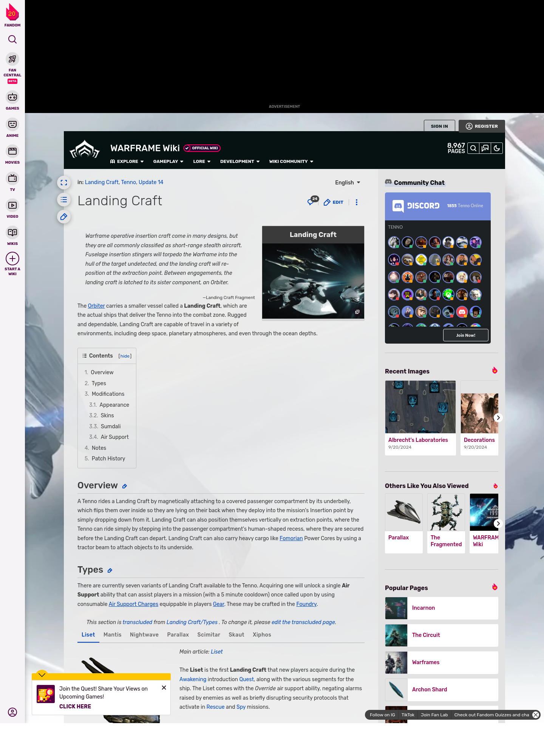Open the Fomorian link
The width and height of the screenshot is (544, 756).
click(291, 538)
